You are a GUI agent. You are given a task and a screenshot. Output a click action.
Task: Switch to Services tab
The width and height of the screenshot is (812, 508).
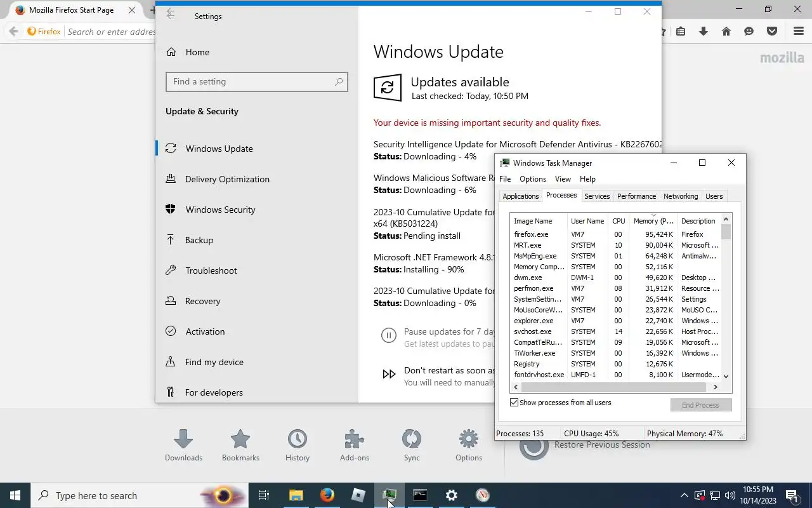597,196
